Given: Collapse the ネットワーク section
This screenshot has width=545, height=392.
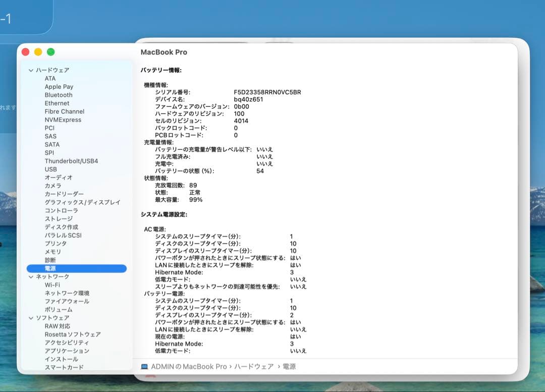Looking at the screenshot, I should point(32,276).
